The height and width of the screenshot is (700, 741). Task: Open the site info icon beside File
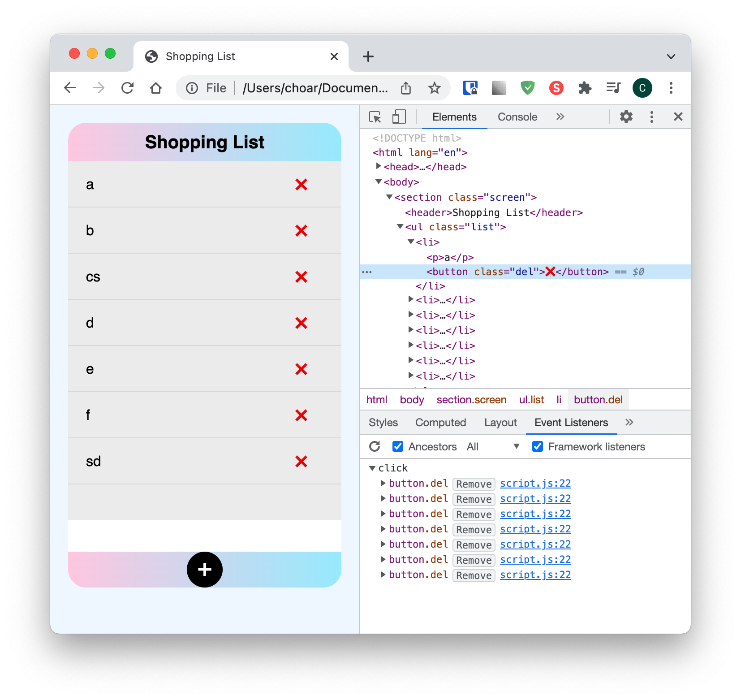192,88
